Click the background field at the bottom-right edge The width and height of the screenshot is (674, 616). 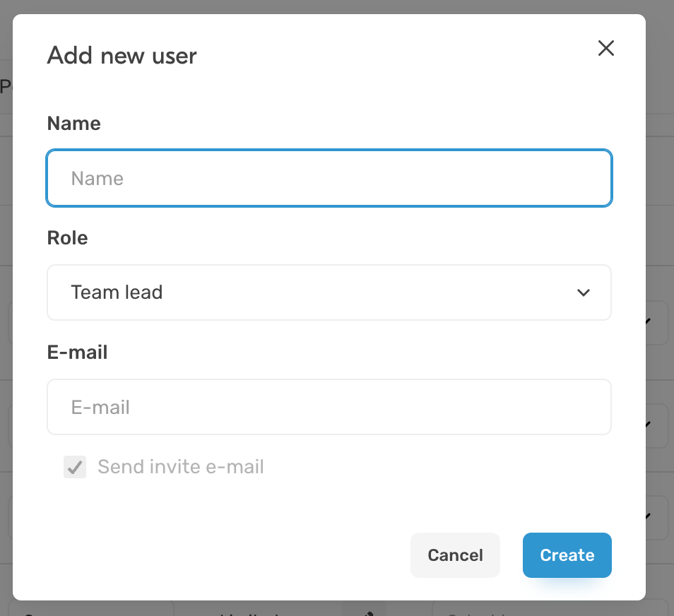[x=551, y=609]
